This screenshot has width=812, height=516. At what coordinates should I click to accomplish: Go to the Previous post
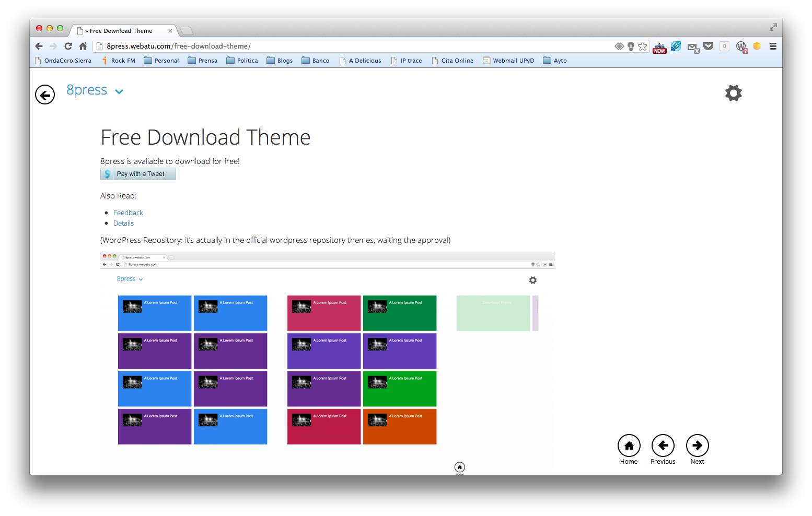[663, 445]
